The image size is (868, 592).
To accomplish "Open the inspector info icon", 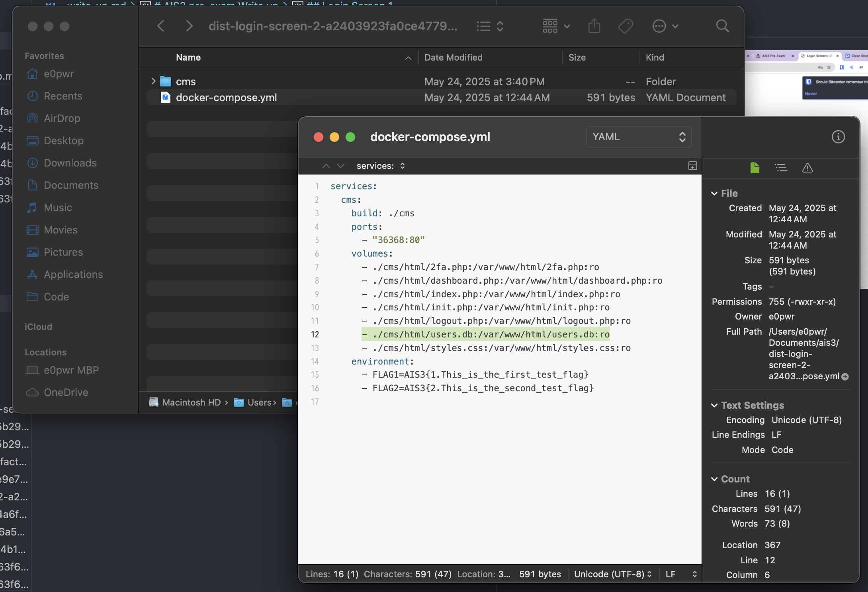I will 838,137.
